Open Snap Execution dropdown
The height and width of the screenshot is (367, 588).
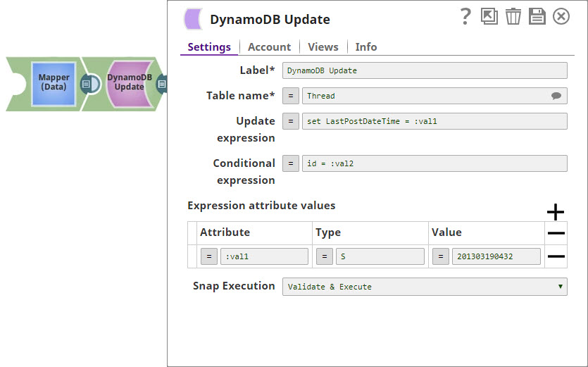tap(425, 287)
